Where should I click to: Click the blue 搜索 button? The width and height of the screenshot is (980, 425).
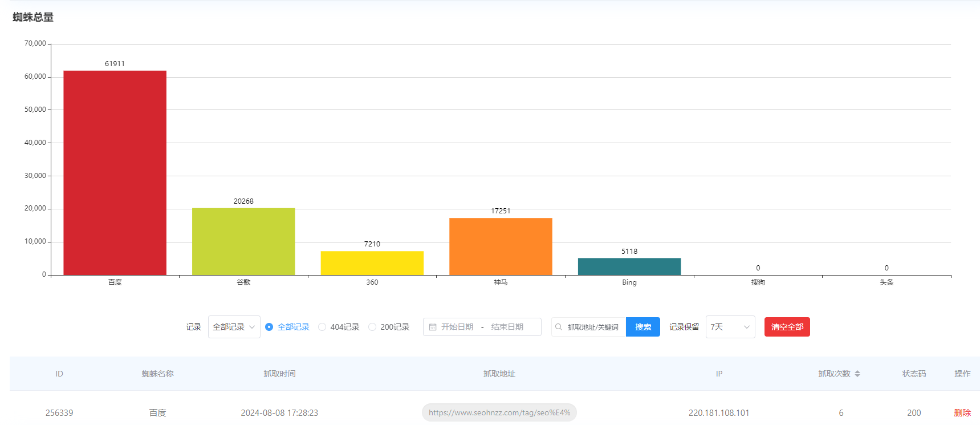click(643, 327)
